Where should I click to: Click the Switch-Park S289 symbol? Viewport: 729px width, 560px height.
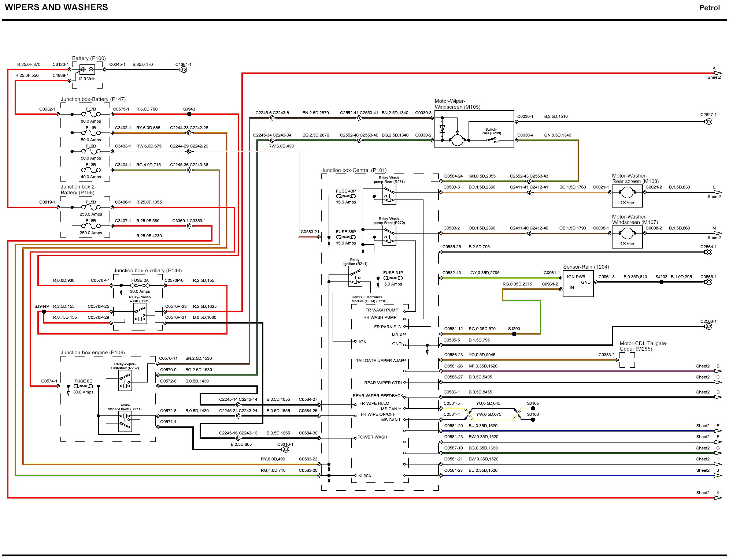coord(492,139)
